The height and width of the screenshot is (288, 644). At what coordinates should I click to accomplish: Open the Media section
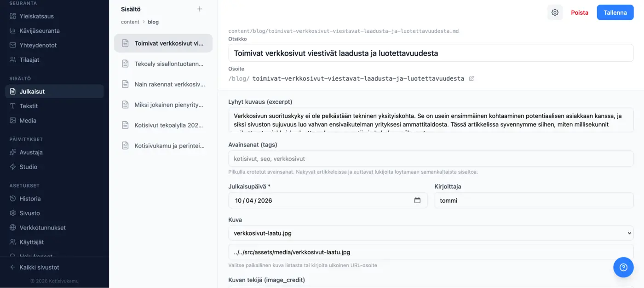coord(54,120)
